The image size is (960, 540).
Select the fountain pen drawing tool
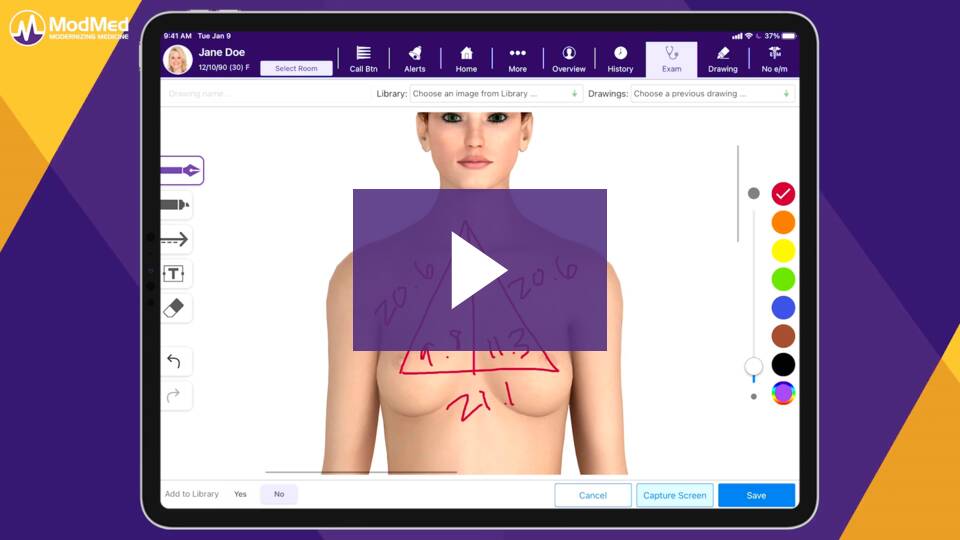[x=182, y=170]
